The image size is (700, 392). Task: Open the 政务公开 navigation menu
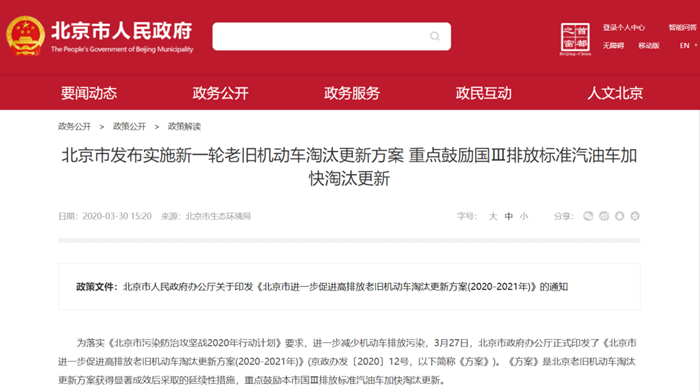pyautogui.click(x=221, y=93)
